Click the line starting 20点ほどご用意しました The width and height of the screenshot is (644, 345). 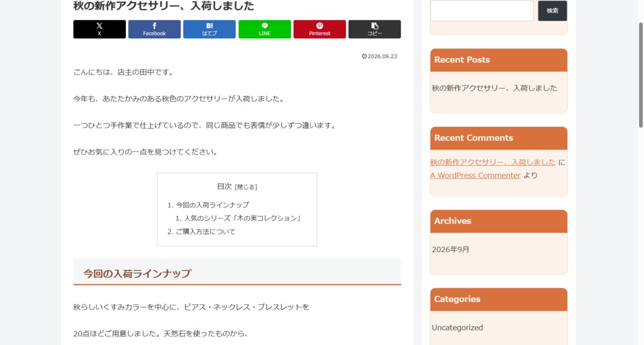161,334
